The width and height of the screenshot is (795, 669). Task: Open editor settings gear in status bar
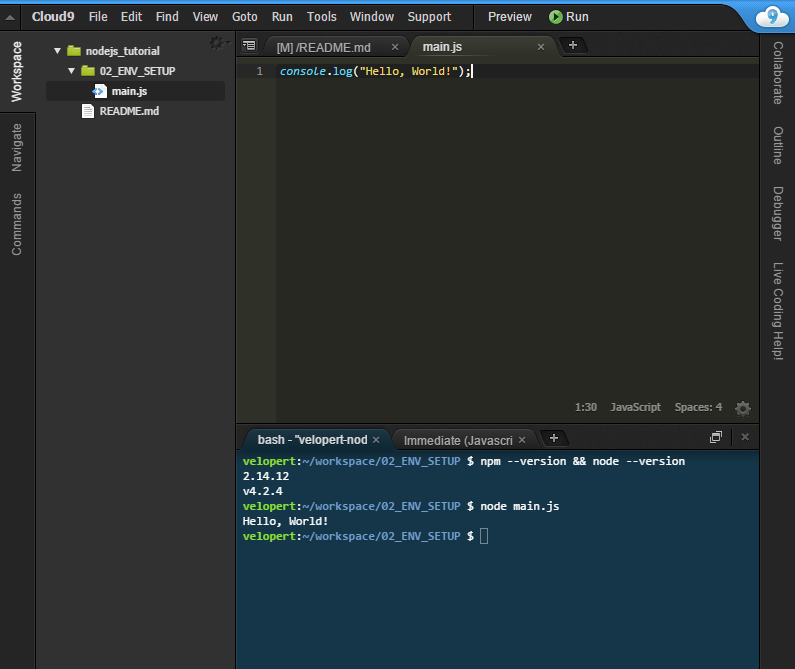742,408
